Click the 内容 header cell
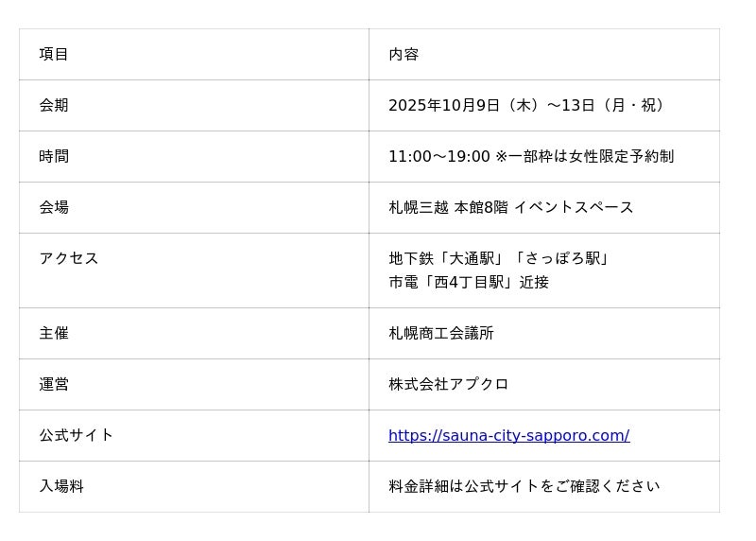 click(404, 54)
